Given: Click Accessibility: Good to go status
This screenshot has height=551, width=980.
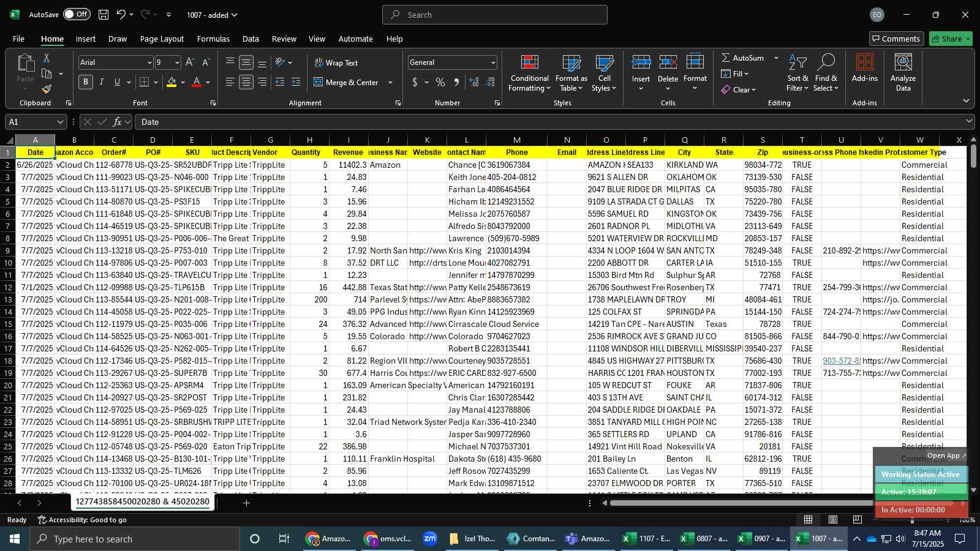Looking at the screenshot, I should coord(82,520).
